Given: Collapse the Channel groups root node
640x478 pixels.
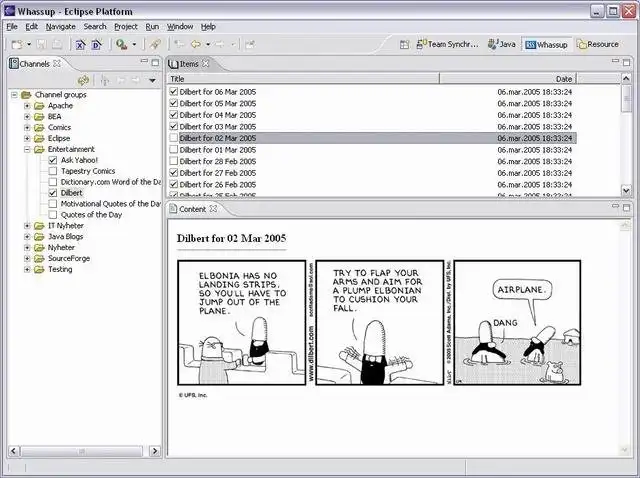Looking at the screenshot, I should pos(14,95).
